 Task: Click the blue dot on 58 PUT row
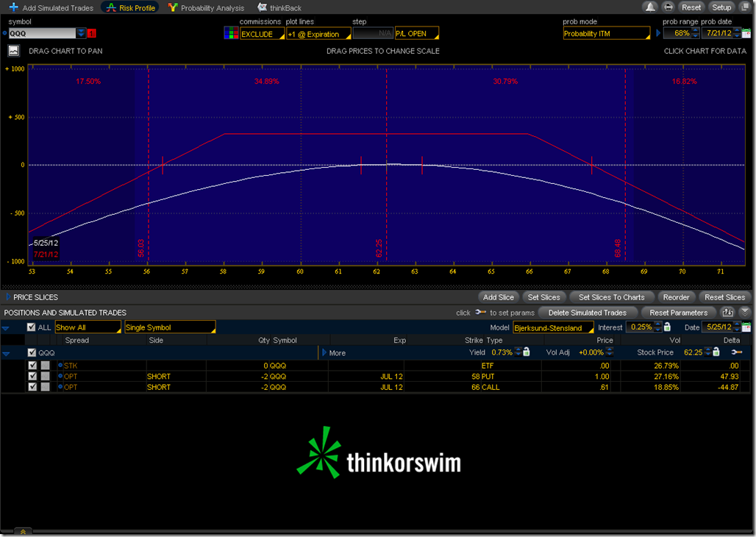60,376
